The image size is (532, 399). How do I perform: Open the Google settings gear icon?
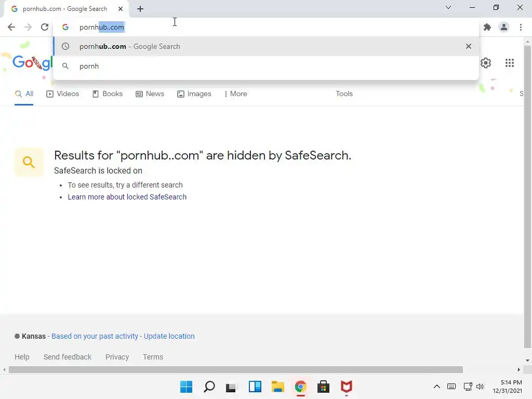pyautogui.click(x=486, y=63)
